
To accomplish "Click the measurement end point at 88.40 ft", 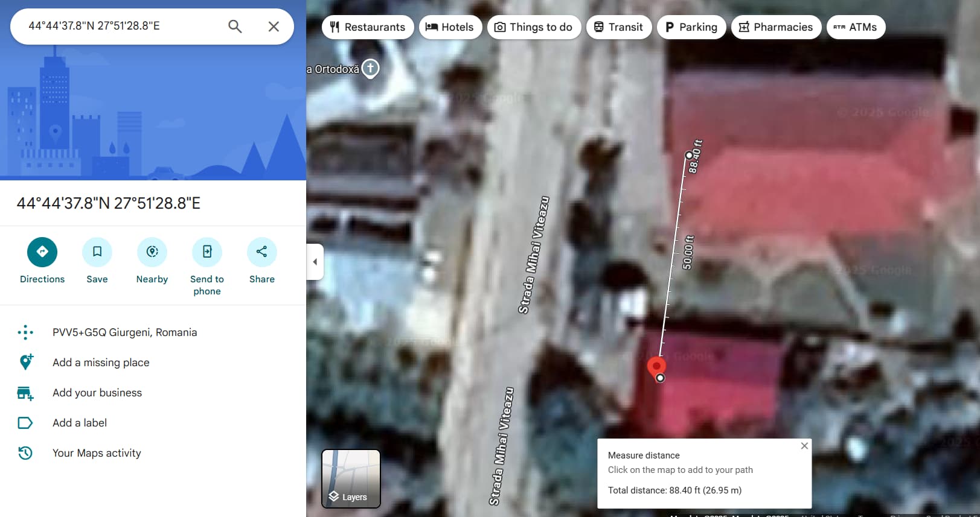I will (689, 155).
